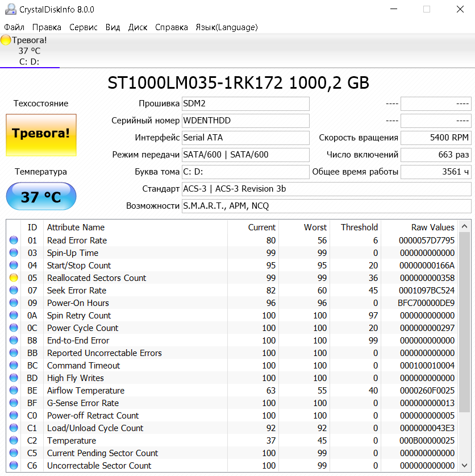Click the yellow Тревога! health status button
The width and height of the screenshot is (475, 476).
tap(41, 134)
